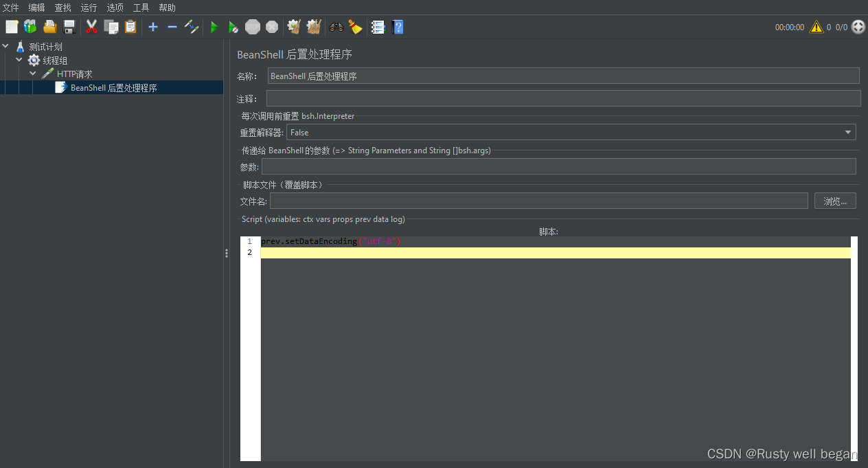Click the Toggle expand-collapse arrows icon
Screen dimensions: 868x468
click(x=192, y=27)
